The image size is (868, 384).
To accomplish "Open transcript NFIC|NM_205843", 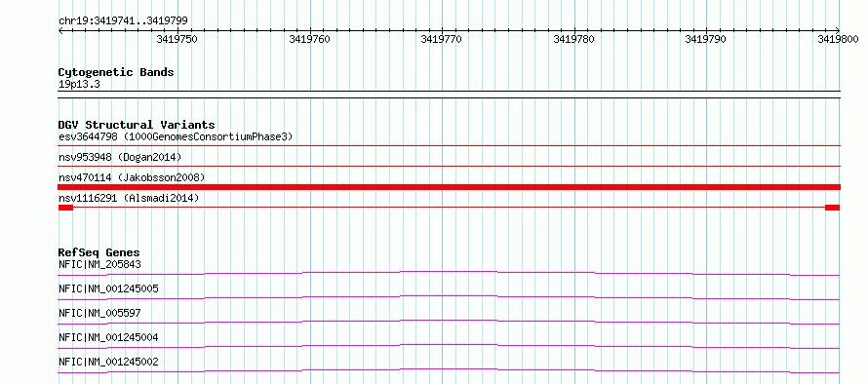I will [99, 264].
